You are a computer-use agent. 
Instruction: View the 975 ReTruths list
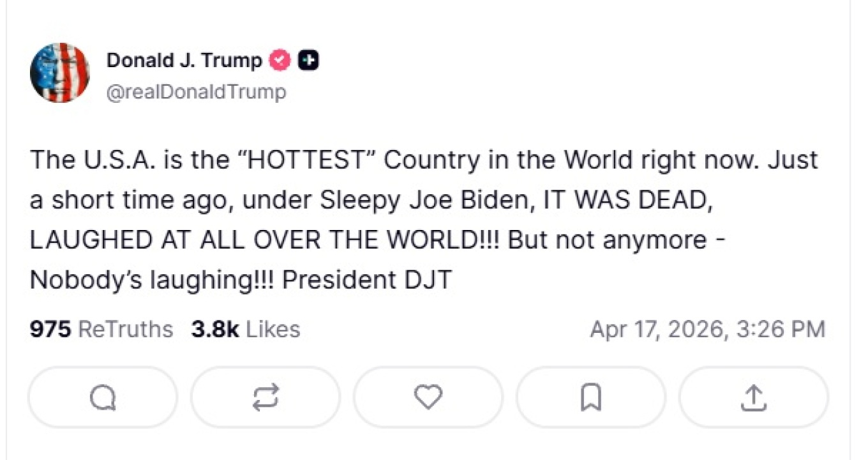pos(101,330)
